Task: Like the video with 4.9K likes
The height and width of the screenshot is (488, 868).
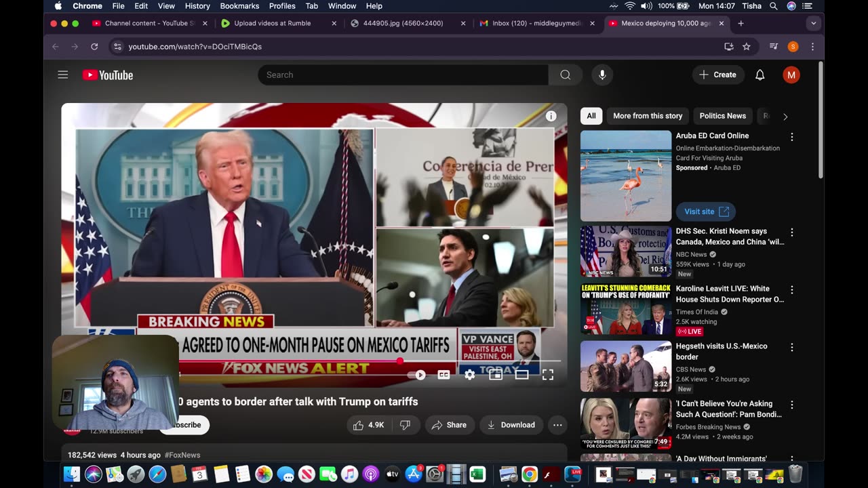Action: tap(369, 425)
